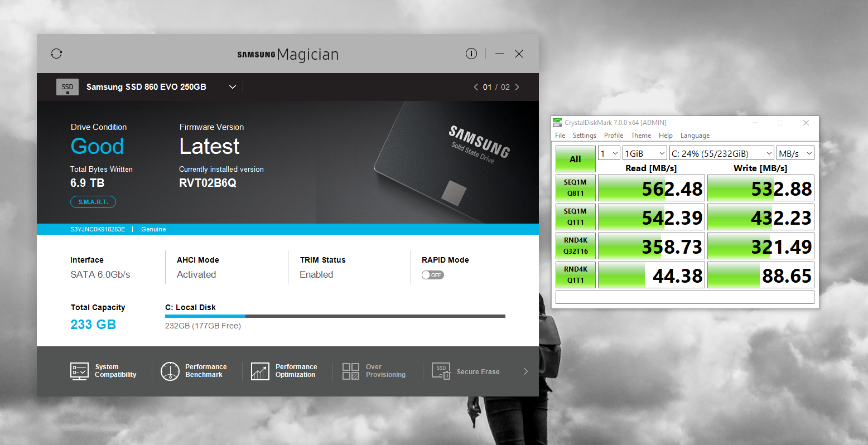Click the SATA 6.0Gb/s interface value
868x445 pixels.
point(100,274)
